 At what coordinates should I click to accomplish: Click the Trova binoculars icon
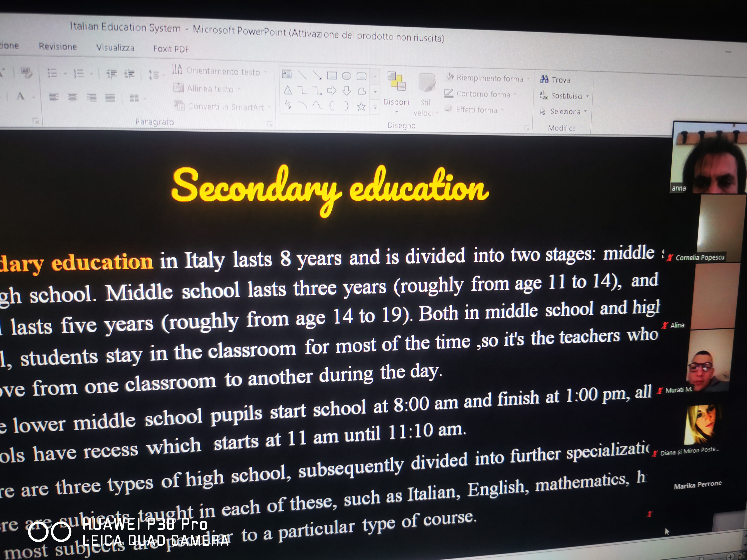(x=544, y=79)
